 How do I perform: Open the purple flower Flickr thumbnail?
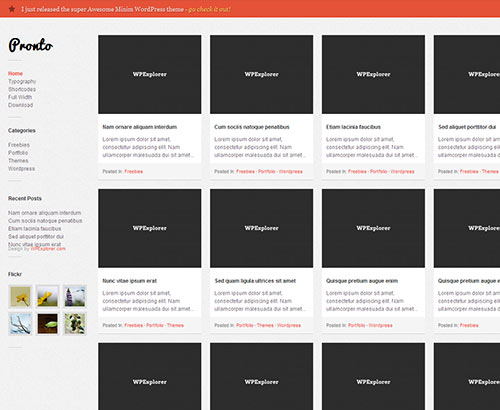75,296
